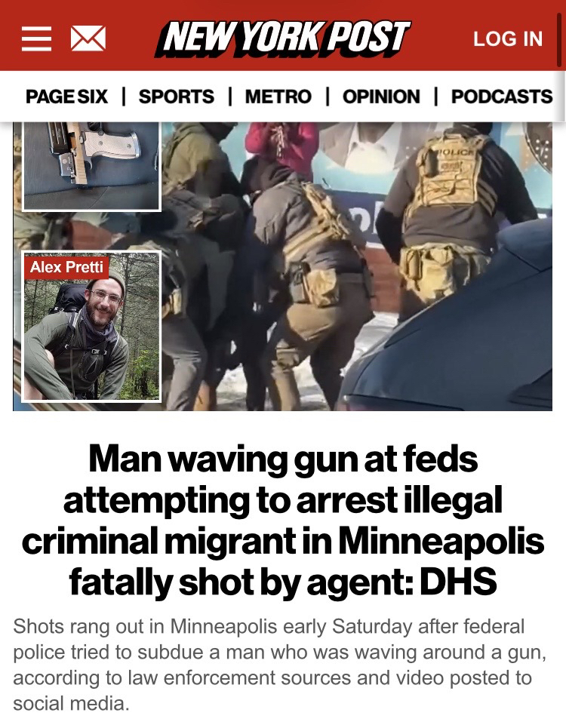Click the 'criminal migrant in Minneapolis' headline line

coord(283,541)
